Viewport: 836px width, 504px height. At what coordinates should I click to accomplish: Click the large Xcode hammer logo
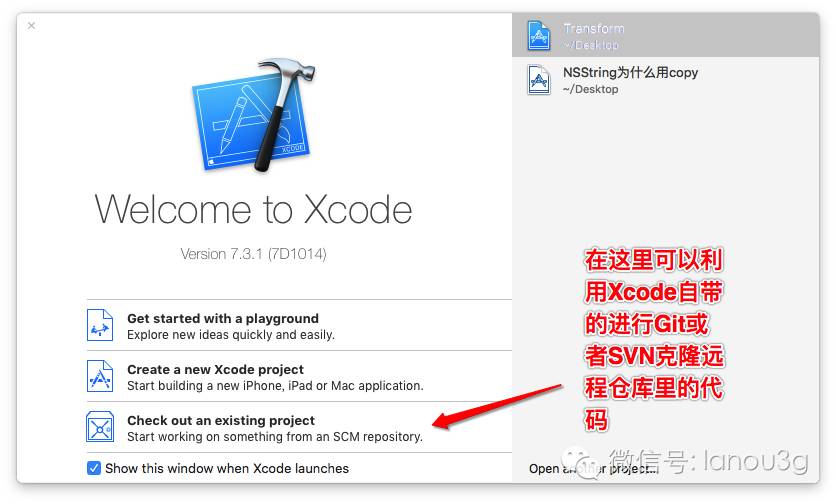click(254, 114)
